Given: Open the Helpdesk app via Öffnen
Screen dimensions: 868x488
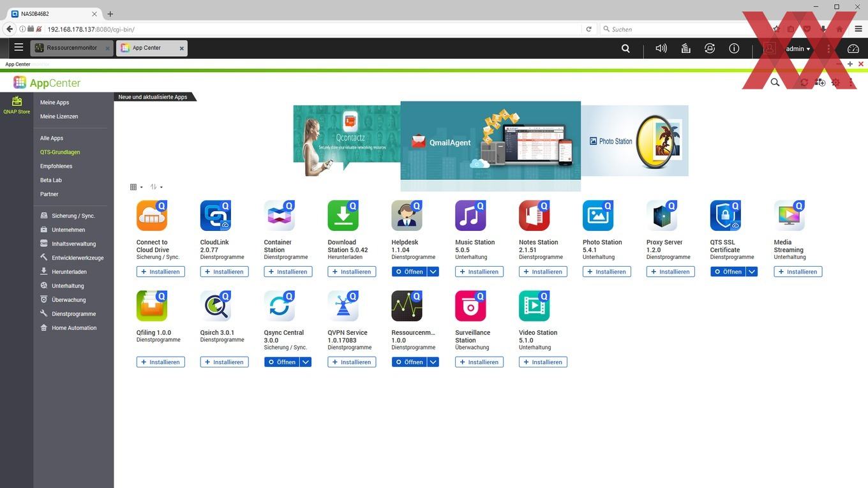Looking at the screenshot, I should 409,272.
